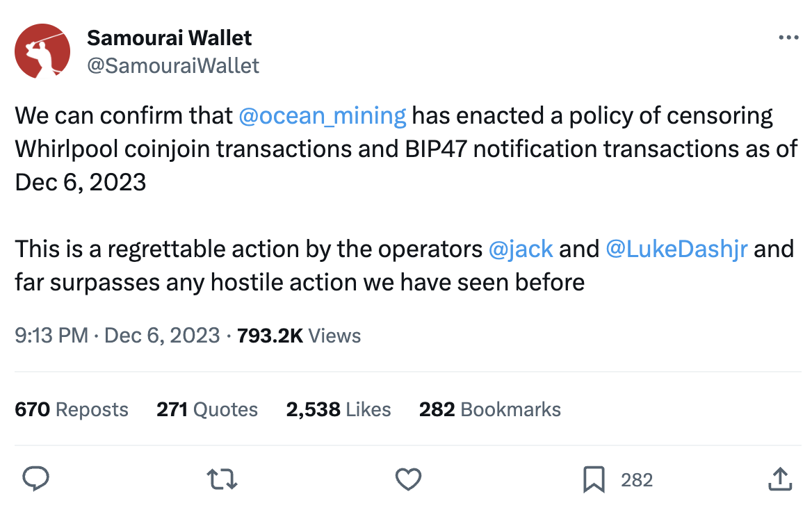The width and height of the screenshot is (812, 510).
Task: Click the 793.2K Views count
Action: (x=299, y=336)
